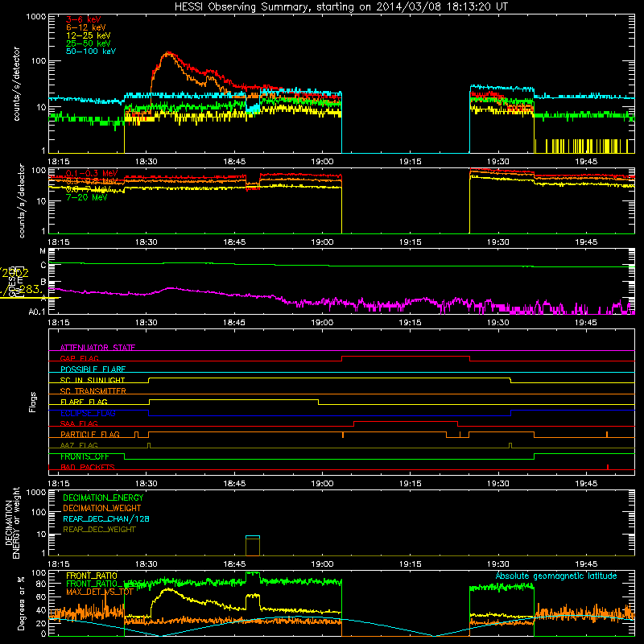Screen dimensions: 644x644
Task: Click the POSSIBLE_FLARE flag label
Action: click(93, 369)
